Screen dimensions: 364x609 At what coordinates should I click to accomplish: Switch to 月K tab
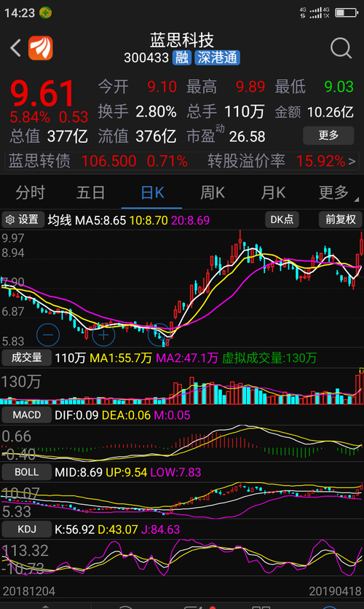click(x=273, y=192)
